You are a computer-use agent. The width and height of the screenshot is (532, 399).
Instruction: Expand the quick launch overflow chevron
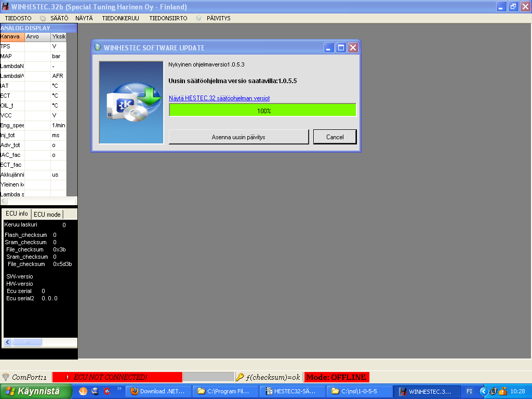tap(119, 389)
